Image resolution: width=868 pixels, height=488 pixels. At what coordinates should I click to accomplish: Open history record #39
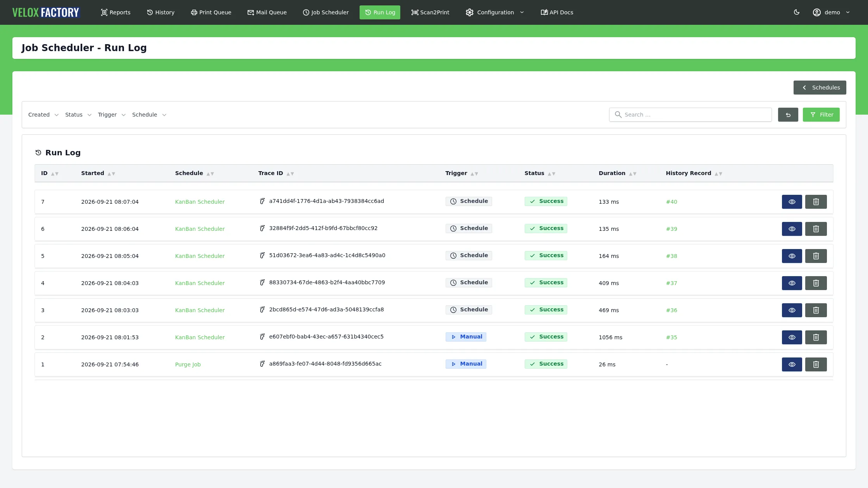coord(672,229)
